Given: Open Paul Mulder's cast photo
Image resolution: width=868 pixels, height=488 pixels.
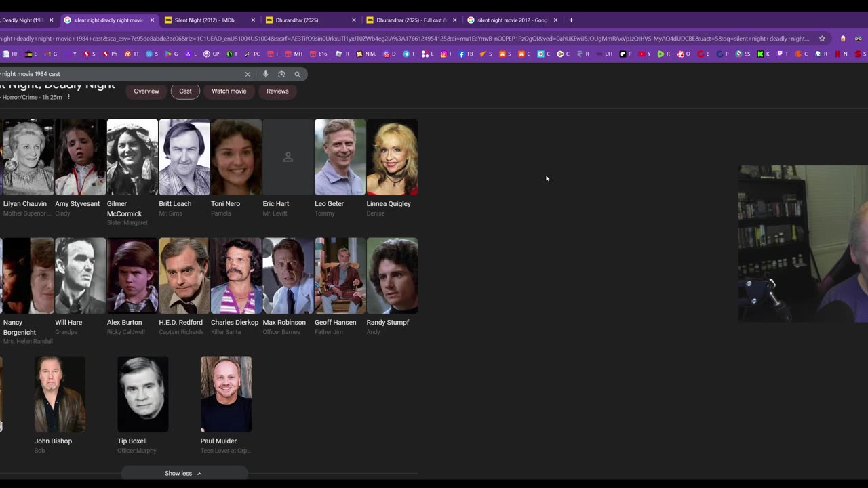Looking at the screenshot, I should pyautogui.click(x=226, y=394).
